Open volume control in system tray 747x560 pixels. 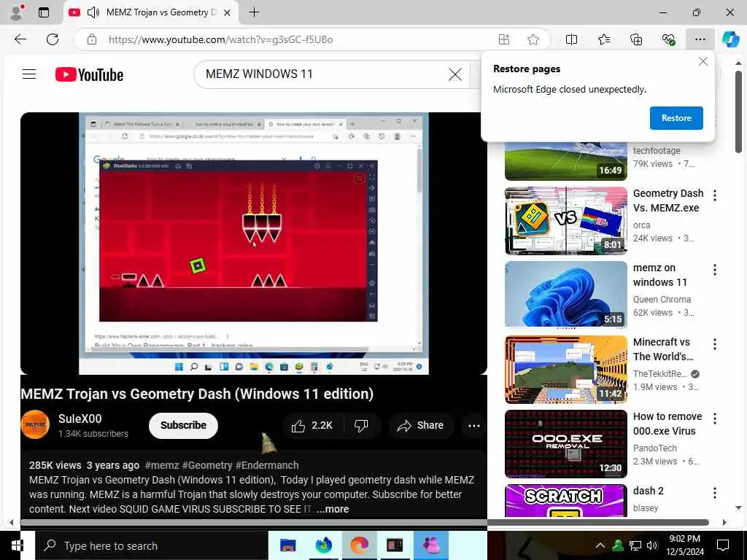pyautogui.click(x=652, y=545)
